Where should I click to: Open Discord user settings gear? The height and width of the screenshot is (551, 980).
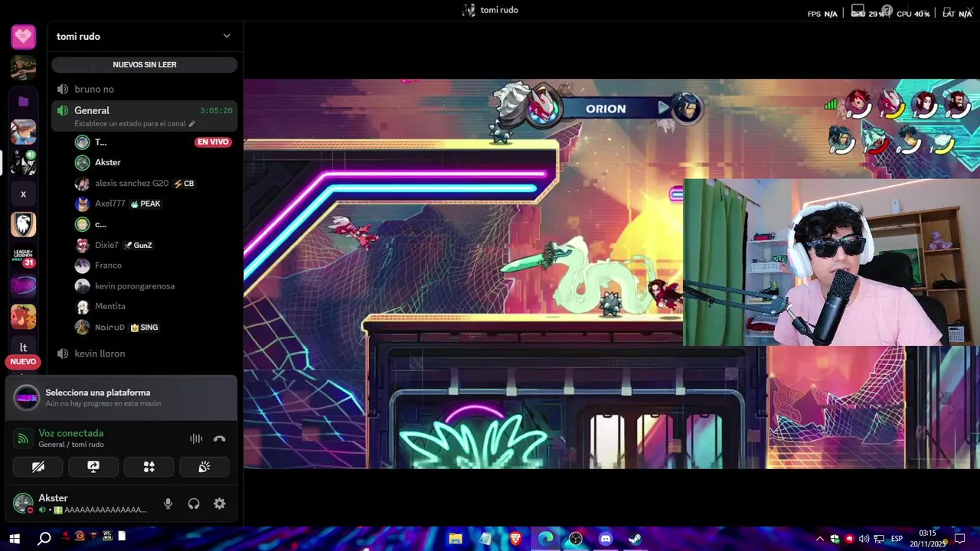tap(220, 504)
